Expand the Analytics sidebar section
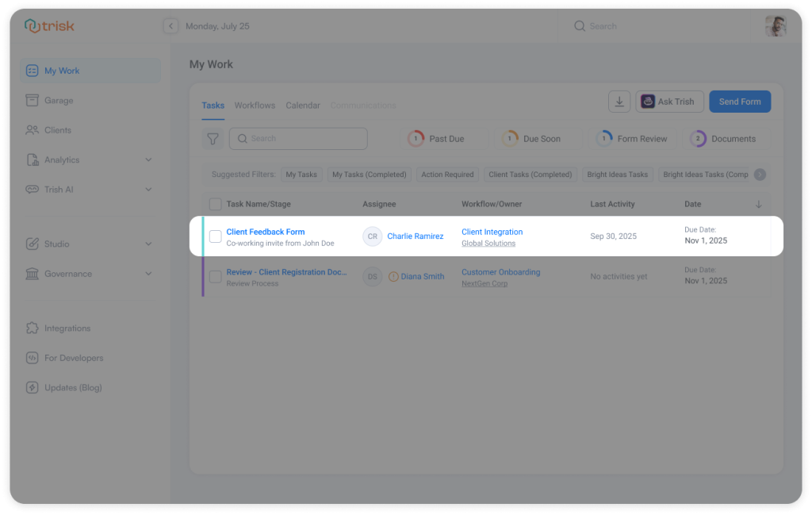Viewport: 812px width, 515px height. coord(149,159)
